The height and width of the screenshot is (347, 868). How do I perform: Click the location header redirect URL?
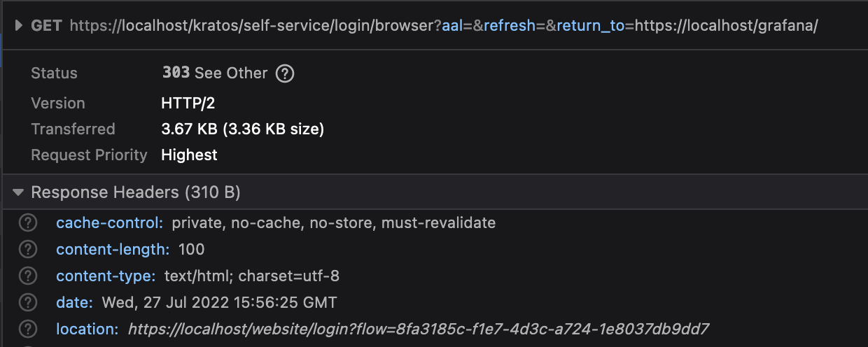coord(419,329)
